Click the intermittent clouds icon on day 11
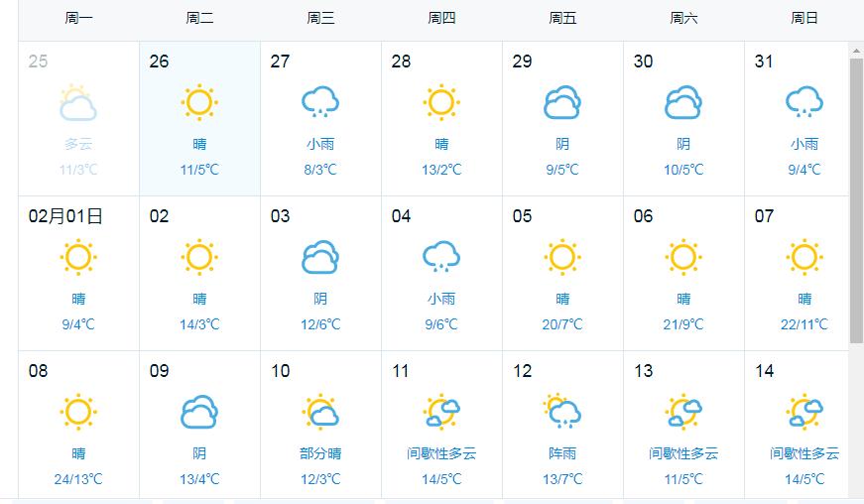Viewport: 864px width, 504px height. [441, 412]
